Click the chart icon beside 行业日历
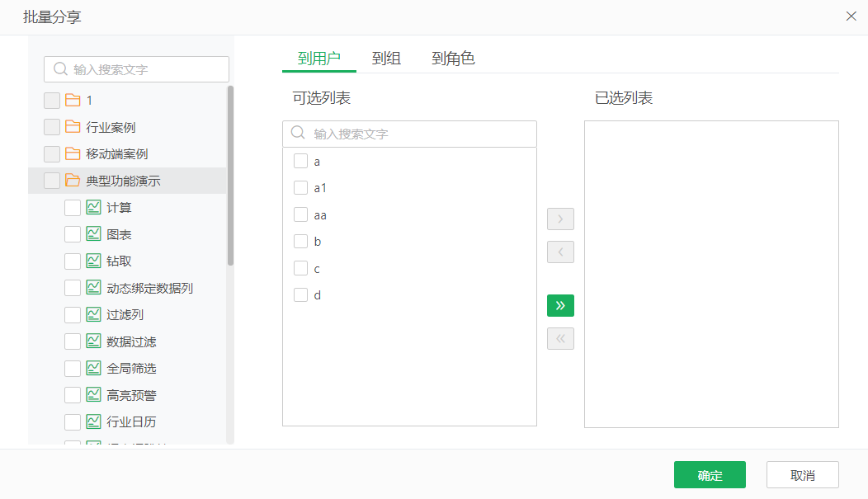 click(x=93, y=421)
